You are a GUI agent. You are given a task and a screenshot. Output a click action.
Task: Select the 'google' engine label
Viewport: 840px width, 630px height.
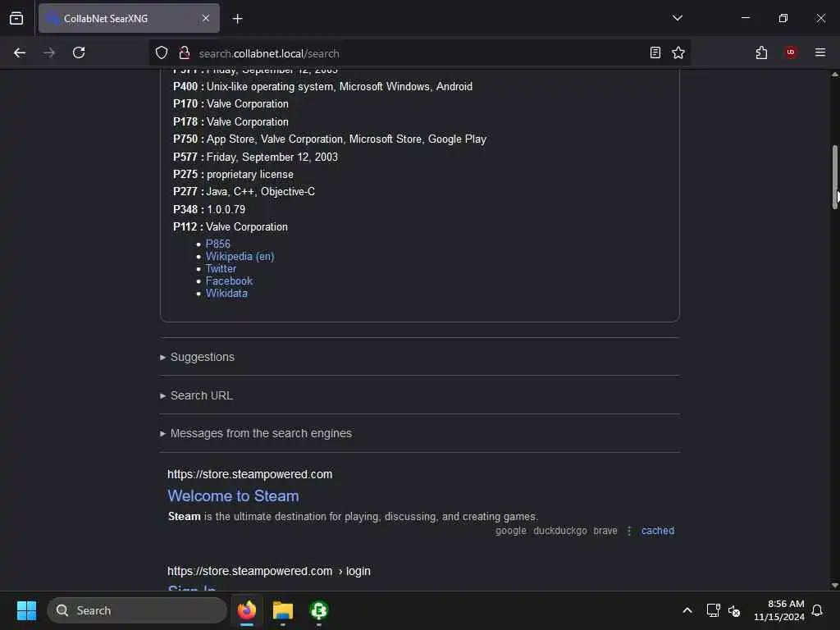[510, 531]
